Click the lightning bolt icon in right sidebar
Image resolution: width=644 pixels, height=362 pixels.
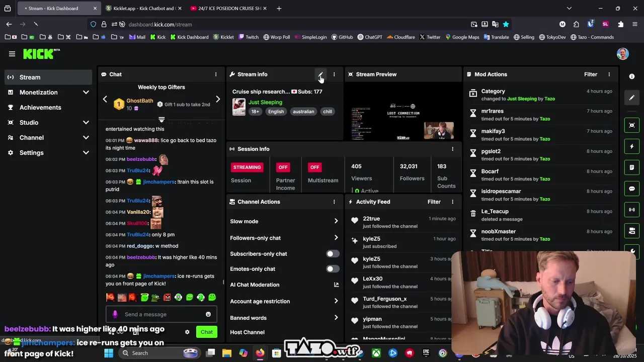pos(632,146)
